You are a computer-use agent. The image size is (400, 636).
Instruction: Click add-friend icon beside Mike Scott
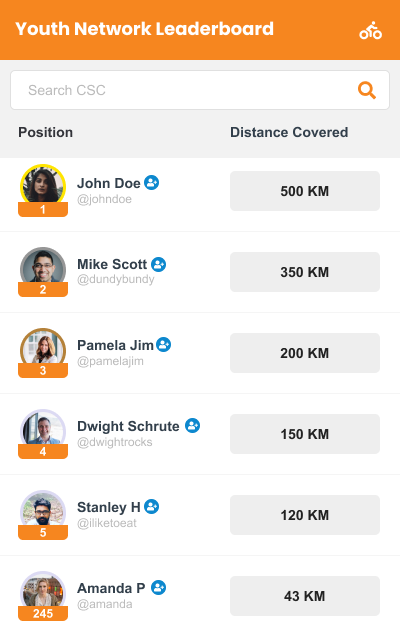coord(159,264)
